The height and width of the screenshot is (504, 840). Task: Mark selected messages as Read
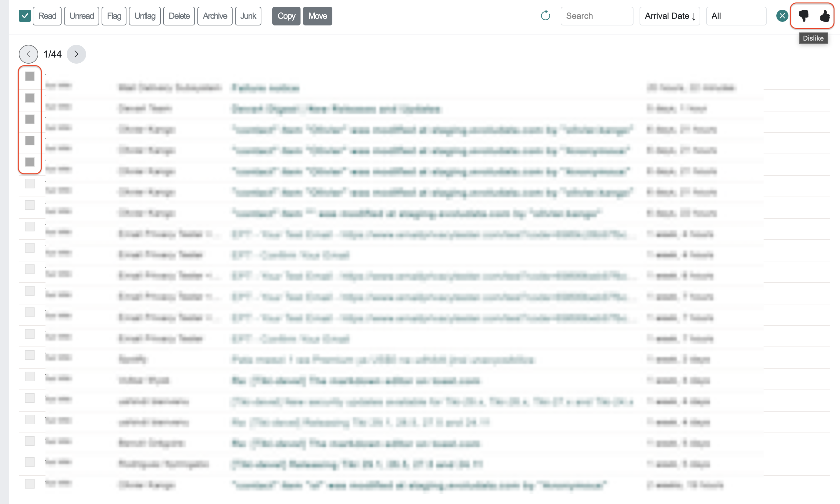(47, 16)
